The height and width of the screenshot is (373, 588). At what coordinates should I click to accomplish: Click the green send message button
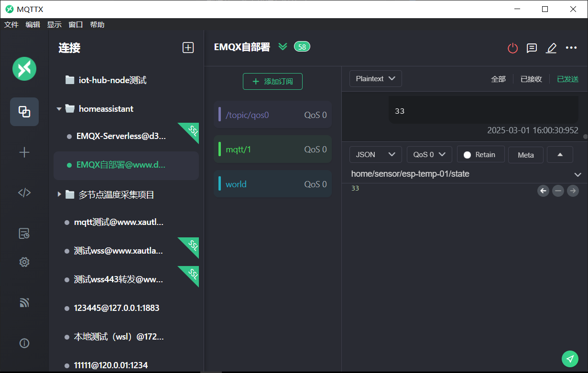569,359
